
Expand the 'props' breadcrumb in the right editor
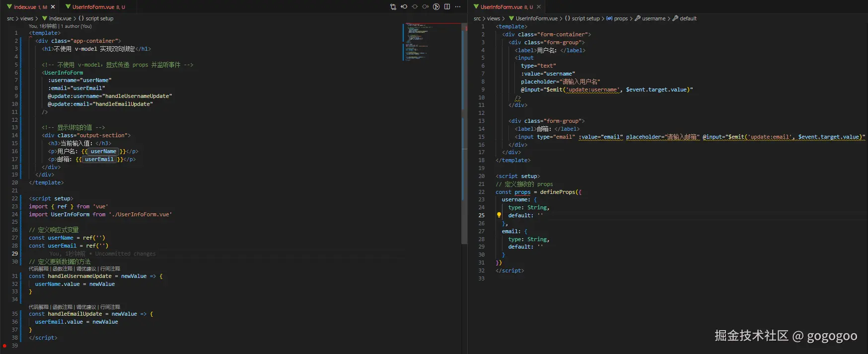pyautogui.click(x=621, y=18)
